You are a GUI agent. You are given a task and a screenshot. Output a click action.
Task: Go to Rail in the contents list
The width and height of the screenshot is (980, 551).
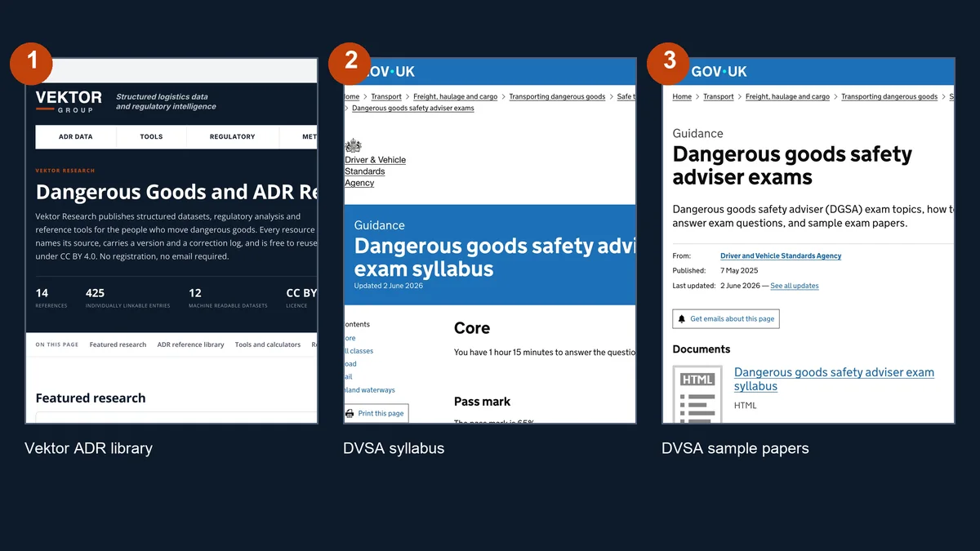pos(349,377)
